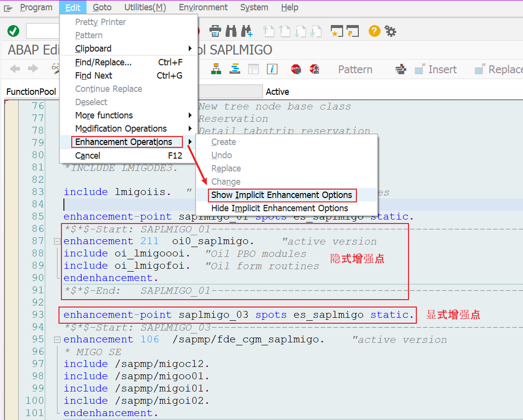Choose Find Next in the Edit menu
The height and width of the screenshot is (420, 523).
(x=128, y=76)
